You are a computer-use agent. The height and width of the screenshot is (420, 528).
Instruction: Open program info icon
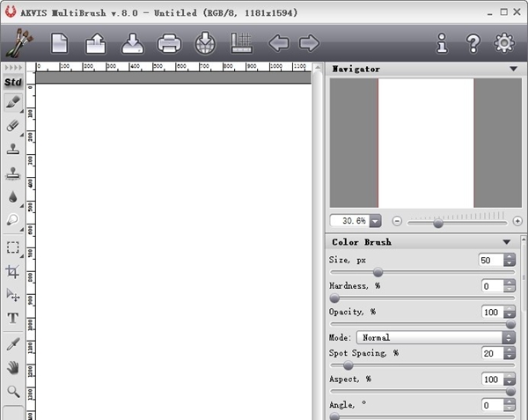click(x=442, y=43)
